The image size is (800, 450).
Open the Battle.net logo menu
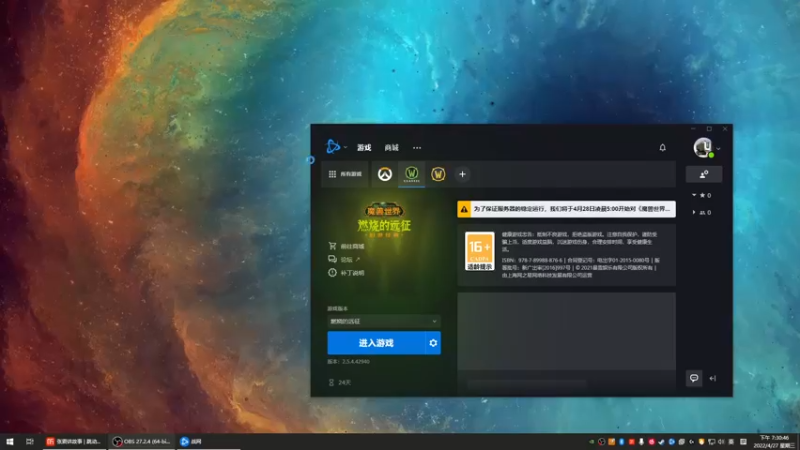[333, 147]
